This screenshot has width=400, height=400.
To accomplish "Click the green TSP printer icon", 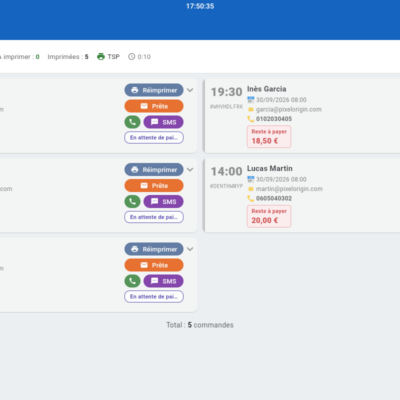I will pyautogui.click(x=101, y=57).
